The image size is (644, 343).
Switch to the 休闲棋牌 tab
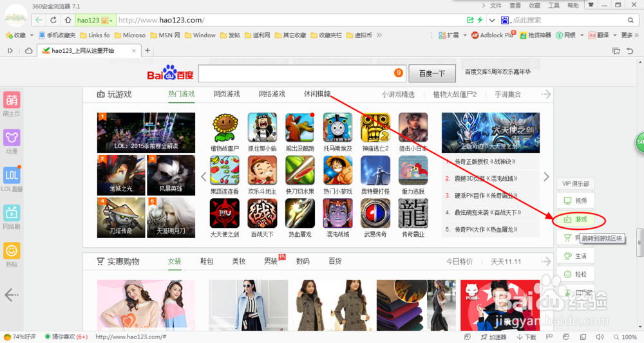[x=317, y=94]
